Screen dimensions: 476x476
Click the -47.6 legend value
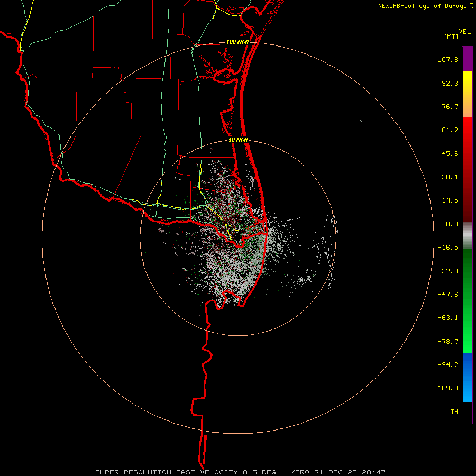(x=448, y=295)
